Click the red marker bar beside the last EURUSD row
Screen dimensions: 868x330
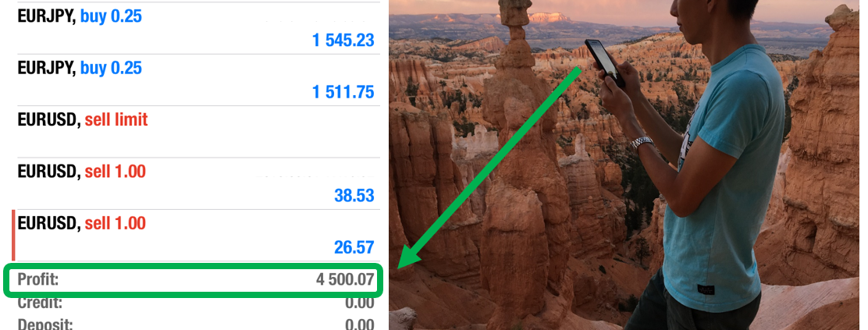[13, 236]
